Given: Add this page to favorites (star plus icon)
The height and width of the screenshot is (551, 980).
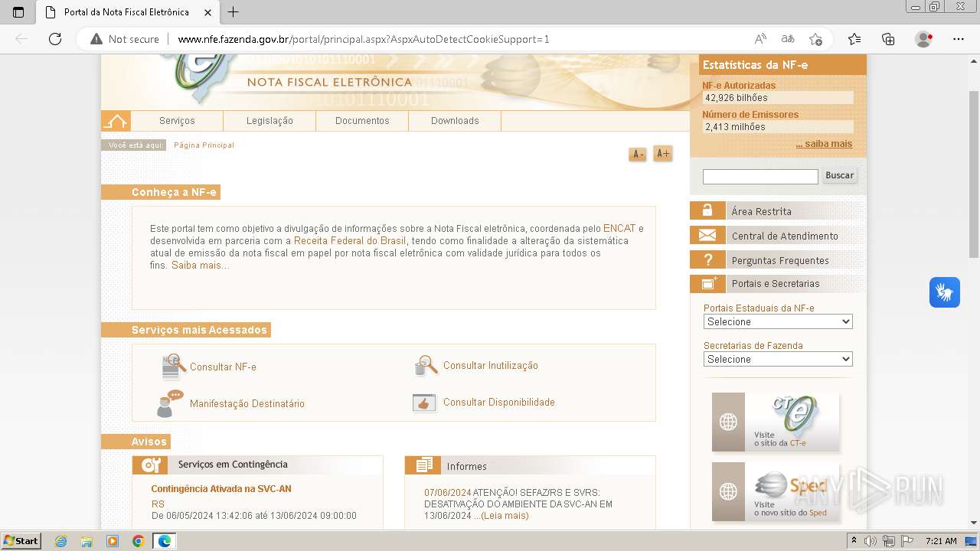Looking at the screenshot, I should [815, 39].
